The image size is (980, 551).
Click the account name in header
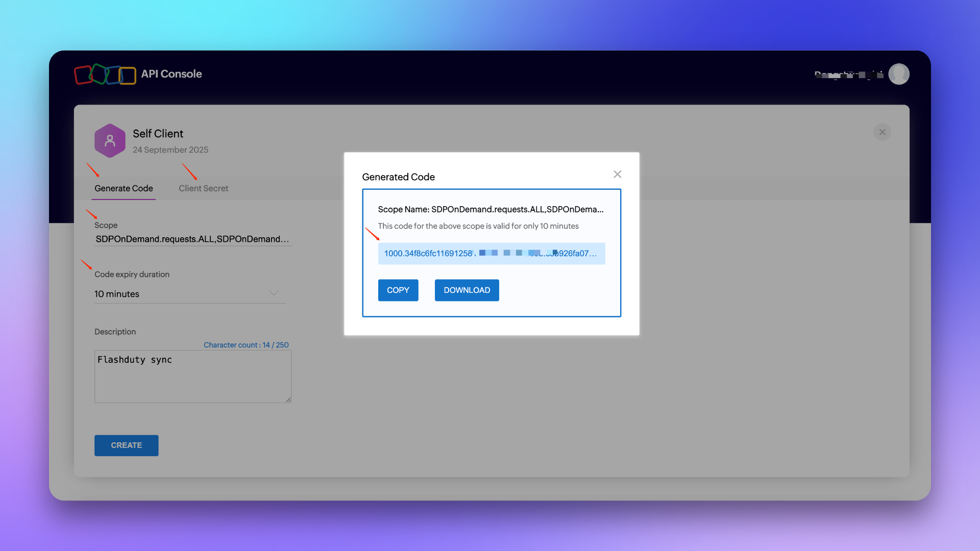(x=848, y=74)
